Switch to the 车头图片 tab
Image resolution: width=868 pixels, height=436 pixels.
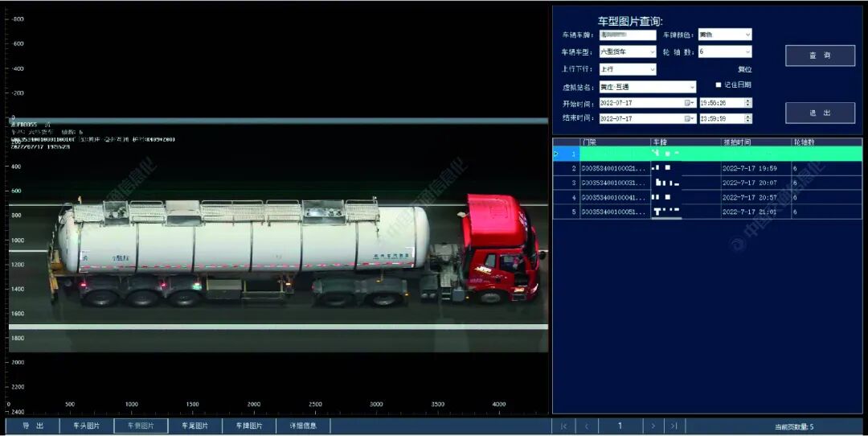pos(86,426)
